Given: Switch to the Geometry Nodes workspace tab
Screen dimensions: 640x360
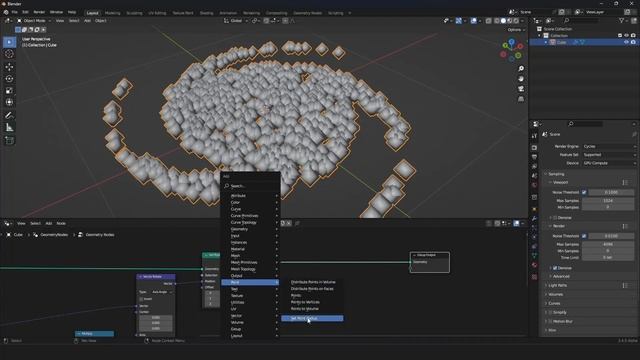Looking at the screenshot, I should click(x=307, y=13).
